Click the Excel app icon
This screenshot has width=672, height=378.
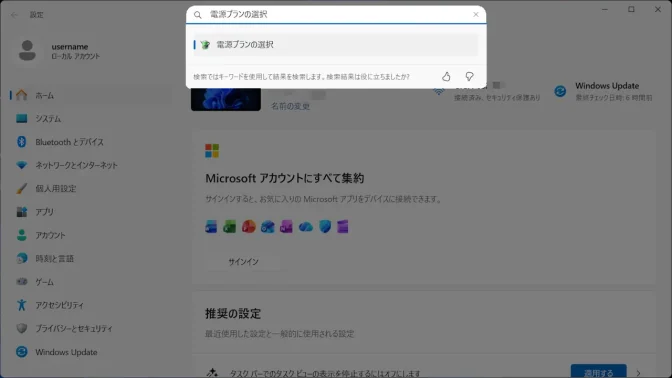pos(229,227)
